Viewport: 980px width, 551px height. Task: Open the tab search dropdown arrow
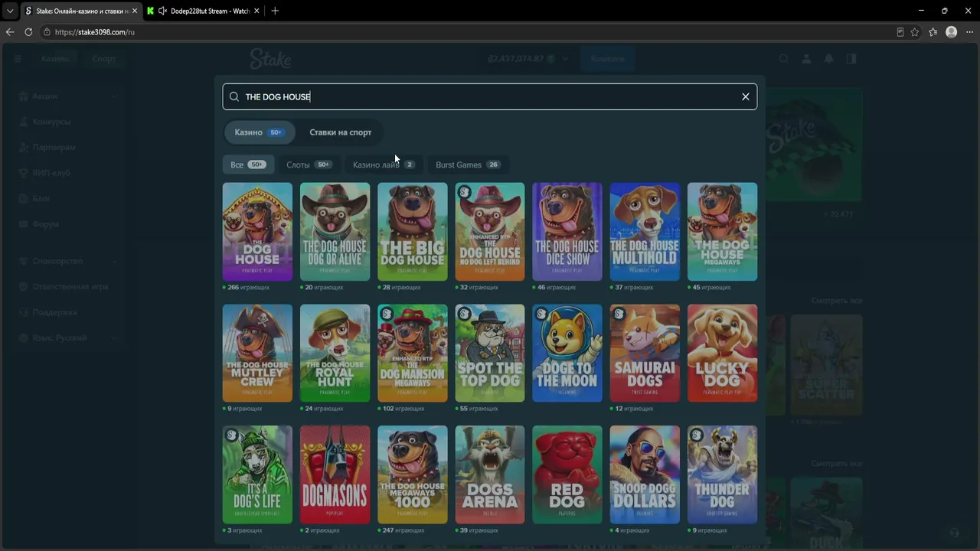pyautogui.click(x=10, y=11)
